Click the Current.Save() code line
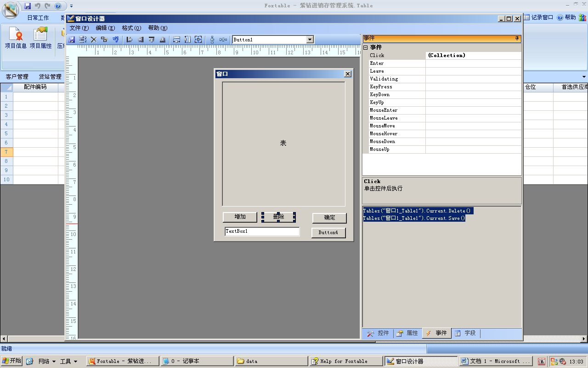This screenshot has width=588, height=368. (x=414, y=218)
